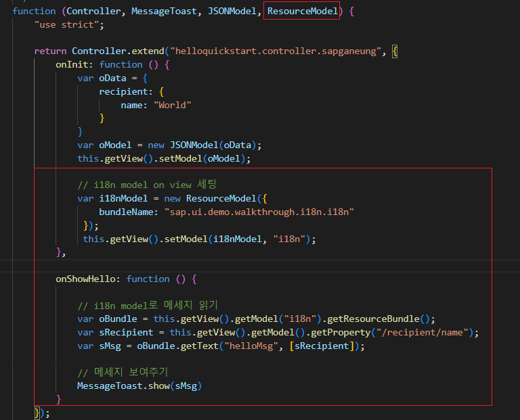Click Controller.extend method call
Image resolution: width=520 pixels, height=420 pixels.
tap(118, 51)
